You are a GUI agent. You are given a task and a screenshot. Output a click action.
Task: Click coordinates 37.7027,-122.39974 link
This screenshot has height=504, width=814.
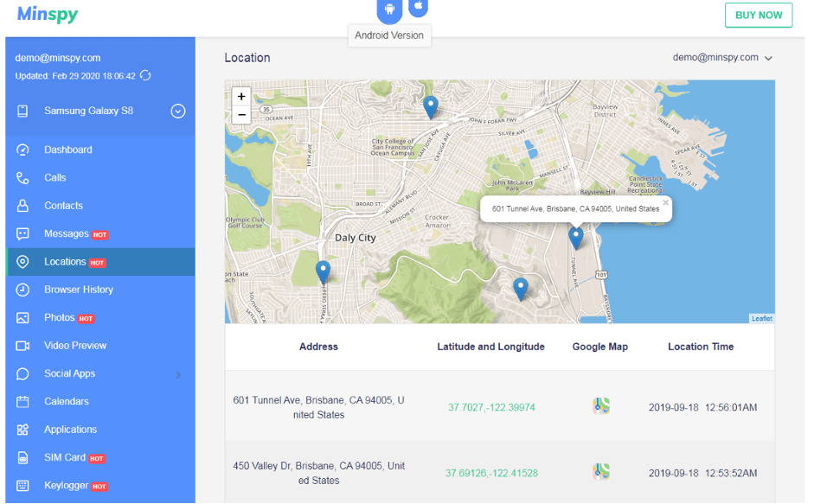(491, 407)
